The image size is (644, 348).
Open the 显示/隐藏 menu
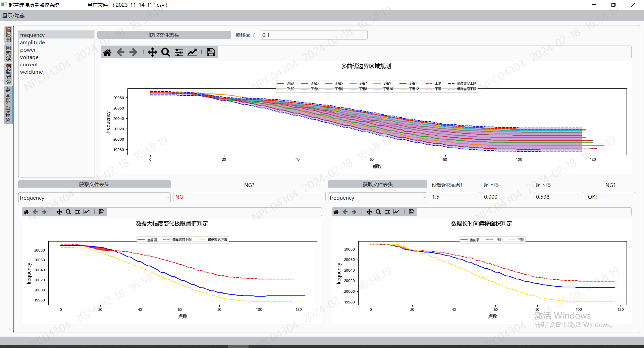coord(13,16)
